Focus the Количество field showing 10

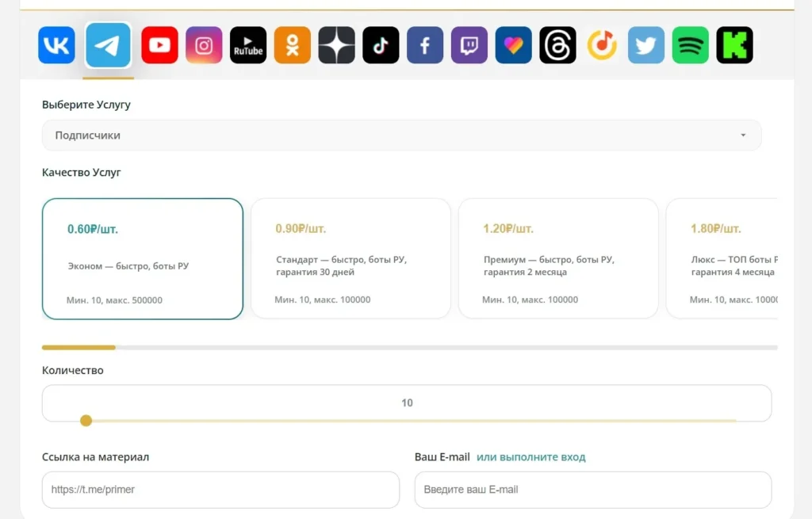(407, 403)
